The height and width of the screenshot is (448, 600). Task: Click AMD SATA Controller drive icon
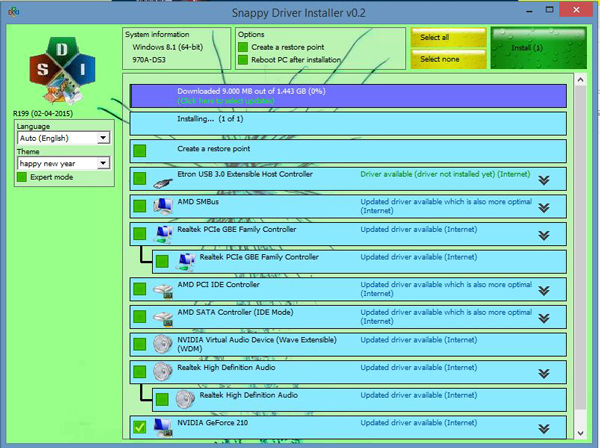point(163,318)
